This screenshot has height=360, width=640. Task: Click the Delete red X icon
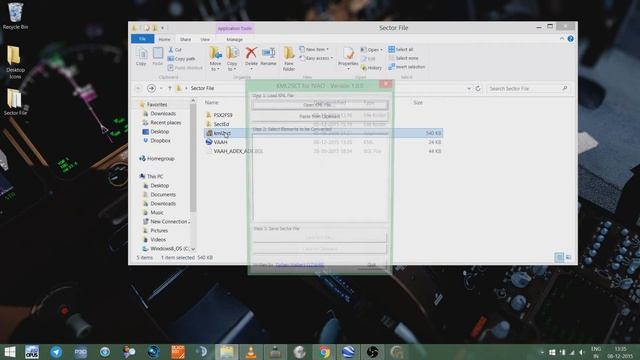tap(251, 56)
